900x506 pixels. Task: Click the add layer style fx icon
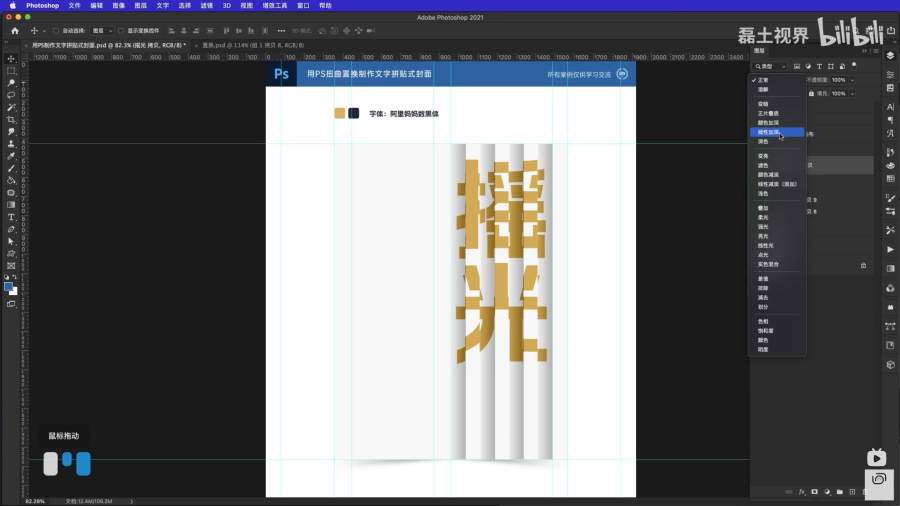coord(802,492)
